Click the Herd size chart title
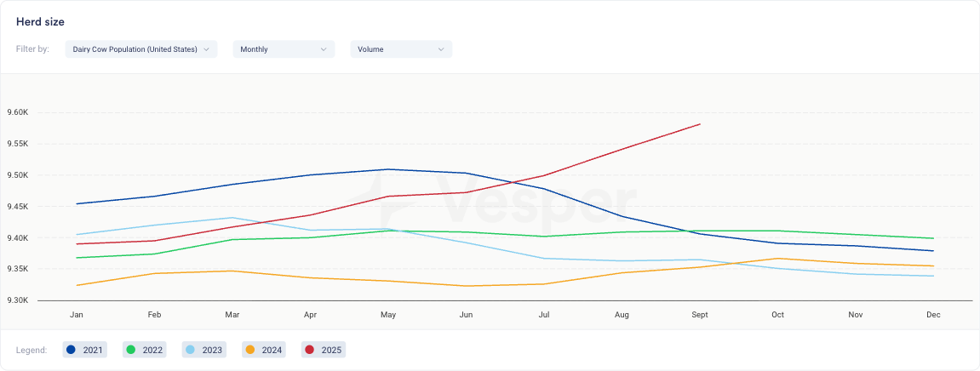The image size is (980, 371). click(40, 21)
